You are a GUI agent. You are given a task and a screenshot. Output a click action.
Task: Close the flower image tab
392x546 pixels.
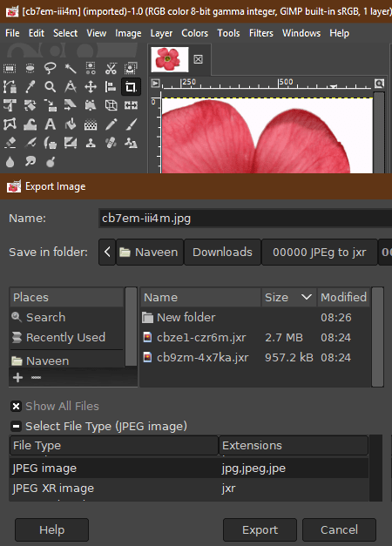click(199, 59)
